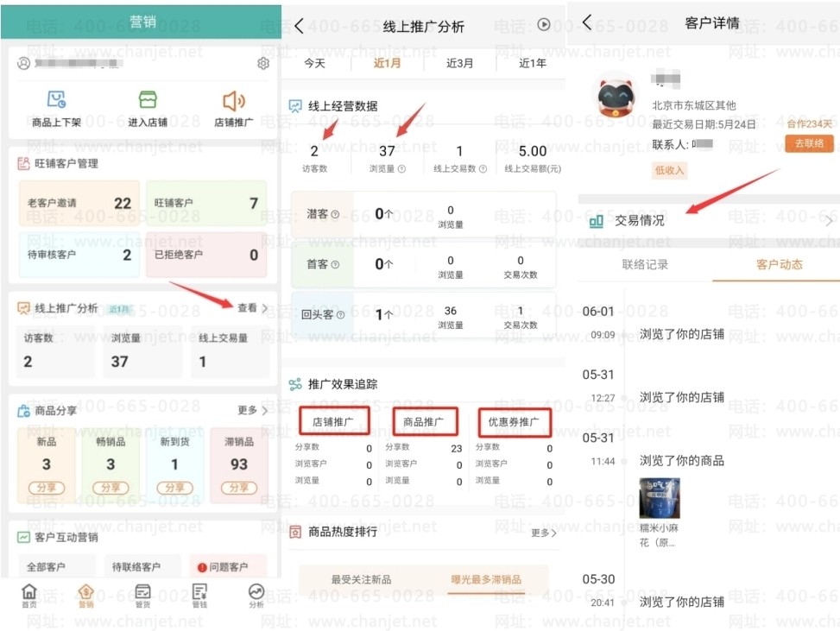This screenshot has height=631, width=840.
Task: Tap help icon next to 线上交易数
Action: click(483, 168)
